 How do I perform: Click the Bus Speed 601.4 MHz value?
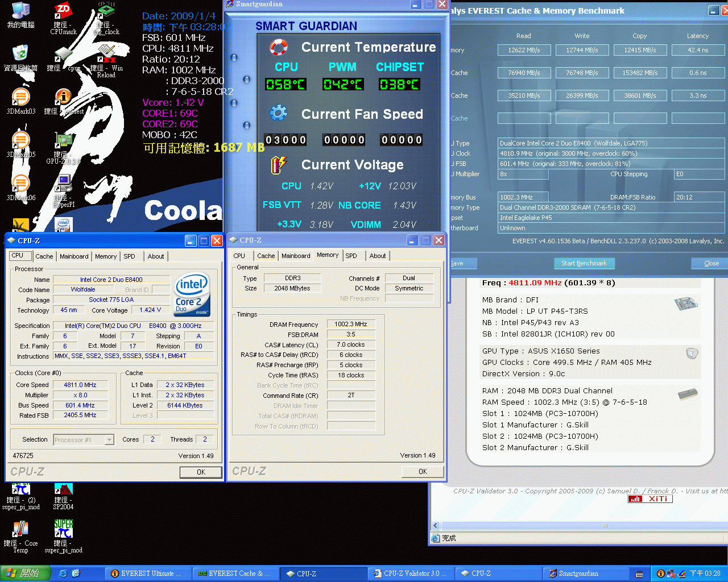(80, 405)
